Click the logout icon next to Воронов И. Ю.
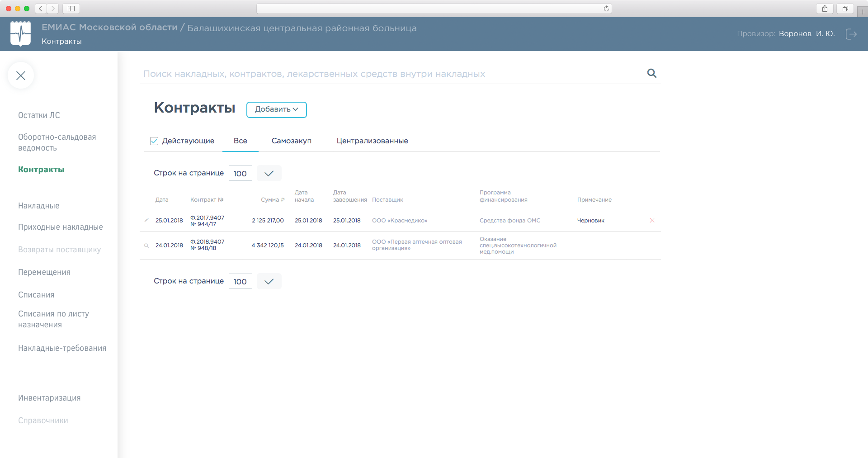 click(851, 34)
